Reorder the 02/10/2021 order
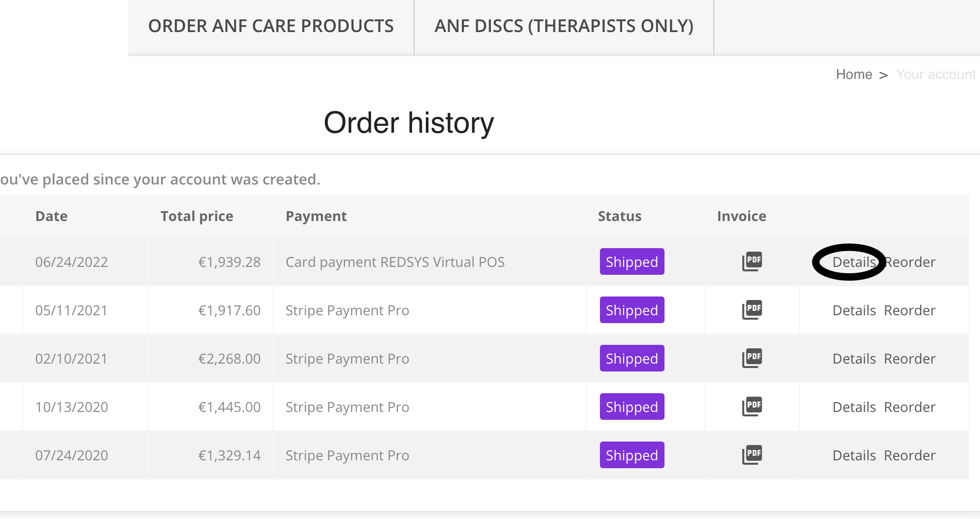980x519 pixels. [910, 359]
